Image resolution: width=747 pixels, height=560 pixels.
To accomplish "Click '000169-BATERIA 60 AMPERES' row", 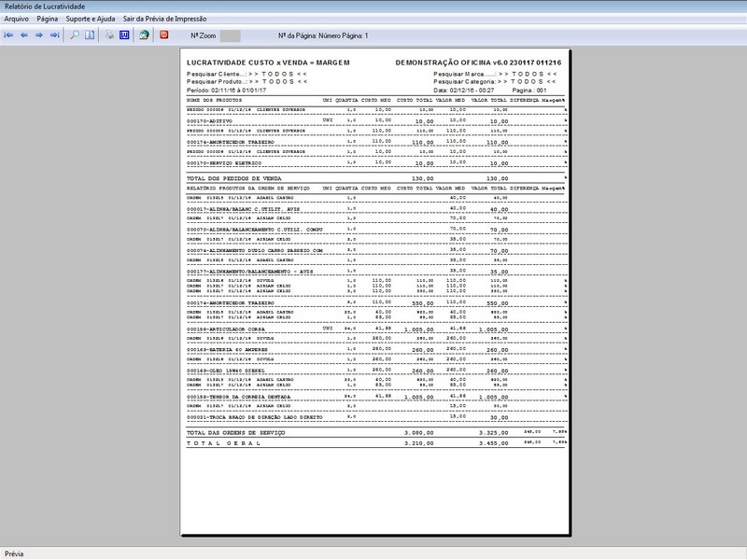I will 376,349.
